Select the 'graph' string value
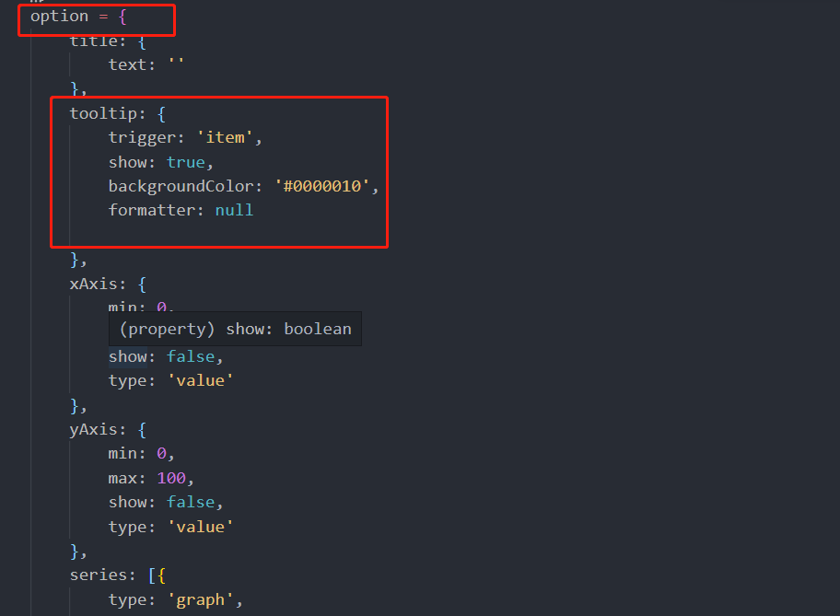Image resolution: width=840 pixels, height=616 pixels. point(201,600)
